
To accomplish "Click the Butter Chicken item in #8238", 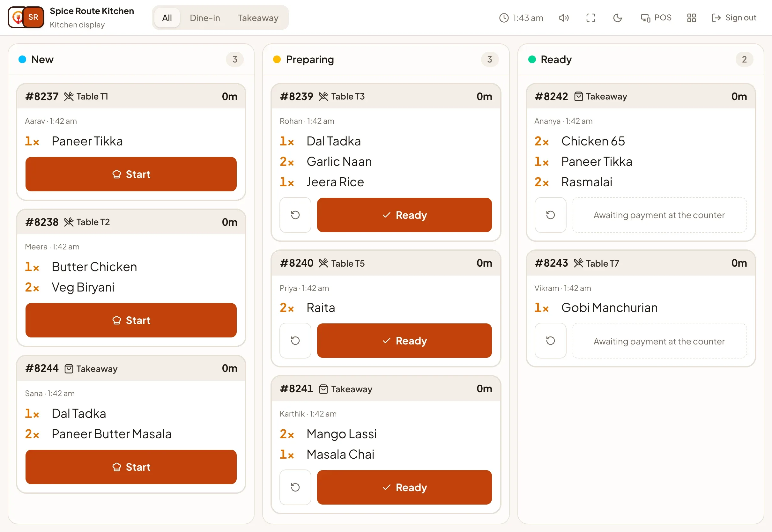I will point(94,267).
